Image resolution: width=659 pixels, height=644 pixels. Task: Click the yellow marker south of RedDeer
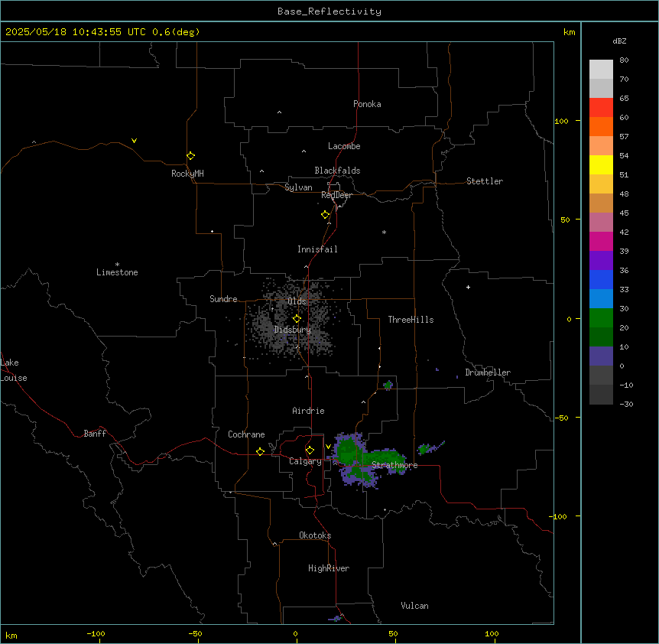325,215
